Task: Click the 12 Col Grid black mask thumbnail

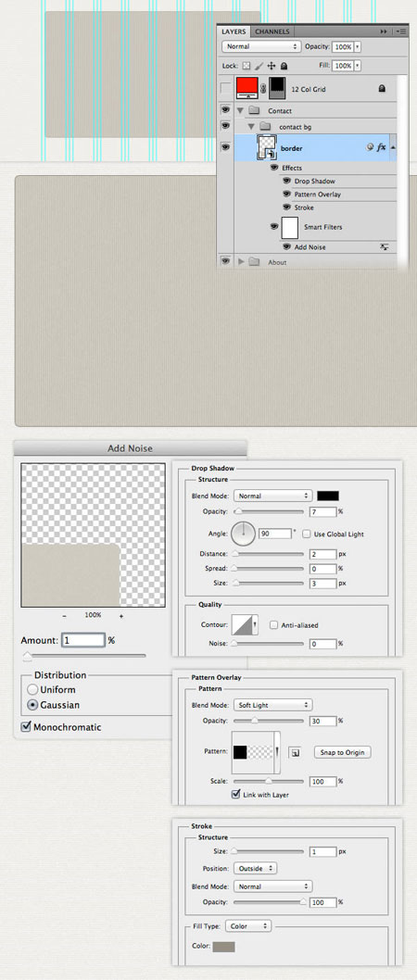Action: point(277,88)
